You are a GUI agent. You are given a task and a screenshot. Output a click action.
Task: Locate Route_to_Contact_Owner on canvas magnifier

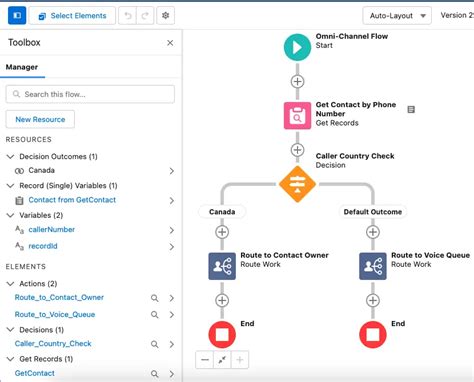155,298
